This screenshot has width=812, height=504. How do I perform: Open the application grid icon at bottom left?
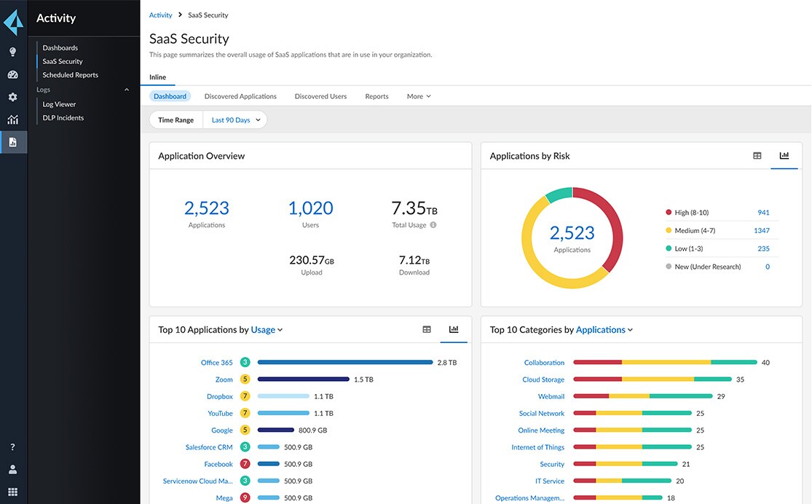pos(12,492)
